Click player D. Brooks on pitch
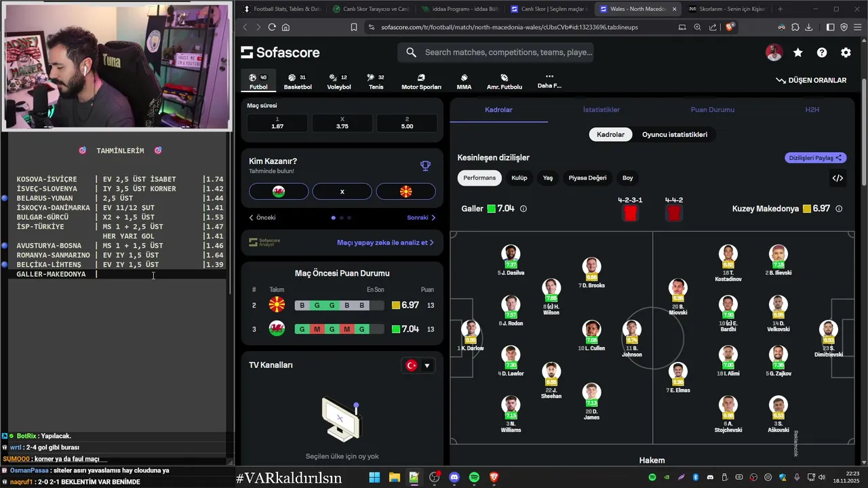 pos(591,272)
